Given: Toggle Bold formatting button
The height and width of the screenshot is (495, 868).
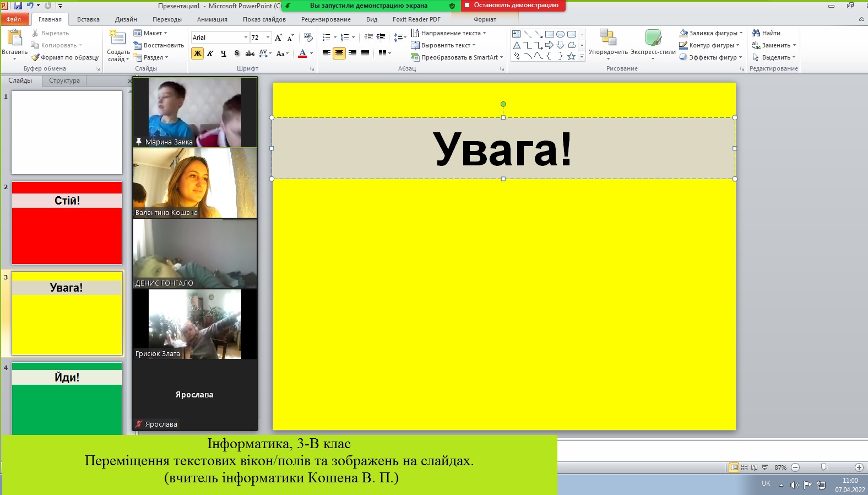Looking at the screenshot, I should pos(197,53).
